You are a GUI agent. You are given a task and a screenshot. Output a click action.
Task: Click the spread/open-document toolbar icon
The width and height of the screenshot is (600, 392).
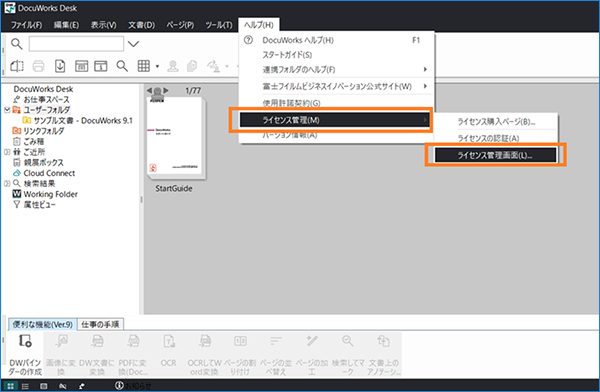click(x=17, y=66)
